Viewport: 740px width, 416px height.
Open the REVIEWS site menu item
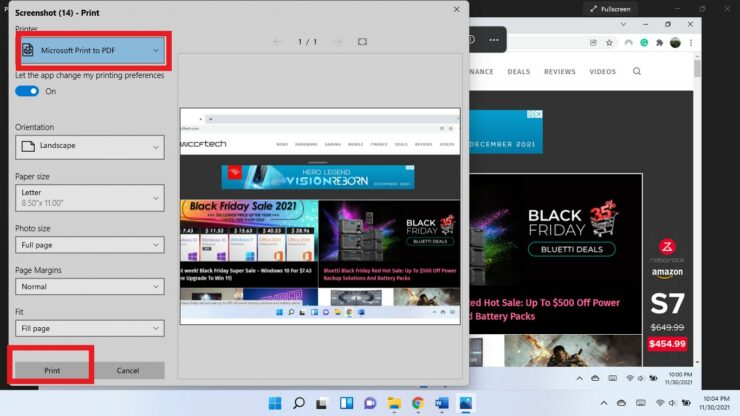click(560, 72)
